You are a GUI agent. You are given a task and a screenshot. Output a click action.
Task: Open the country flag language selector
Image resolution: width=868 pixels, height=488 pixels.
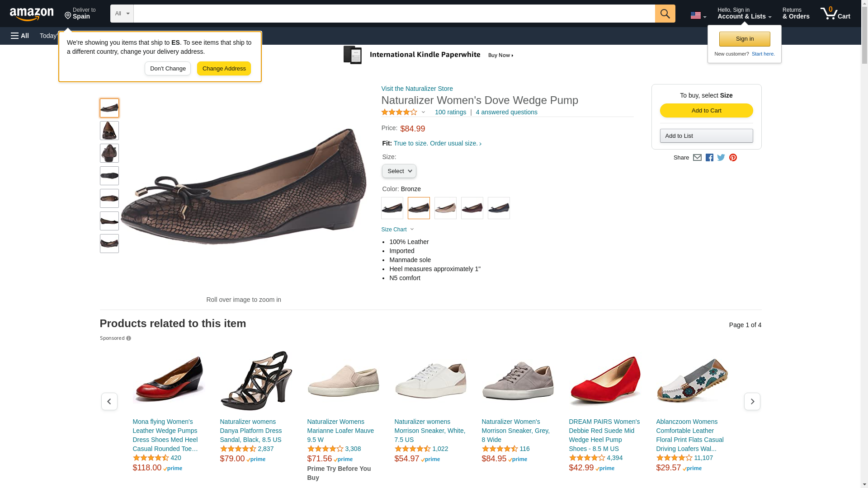[698, 16]
